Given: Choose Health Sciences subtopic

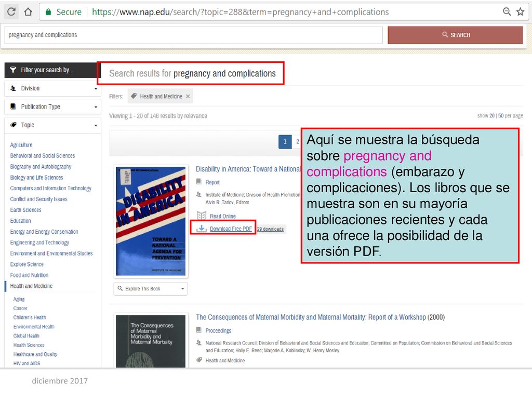Looking at the screenshot, I should pos(29,345).
